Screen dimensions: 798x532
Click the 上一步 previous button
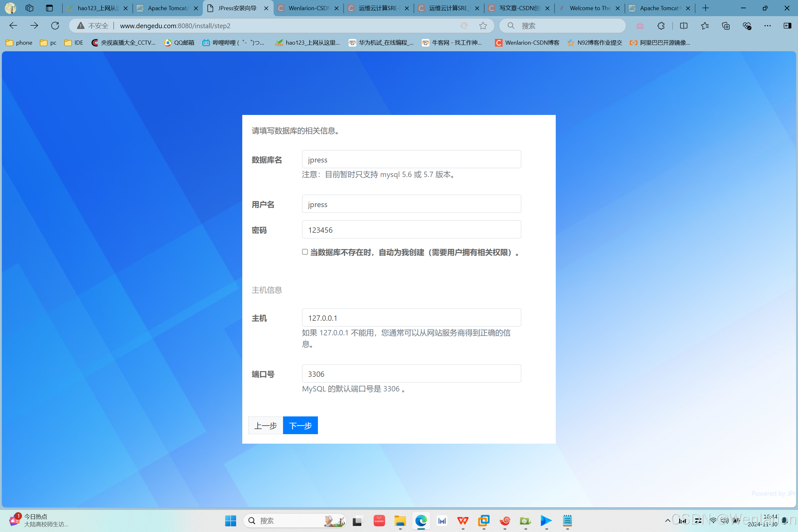click(266, 426)
